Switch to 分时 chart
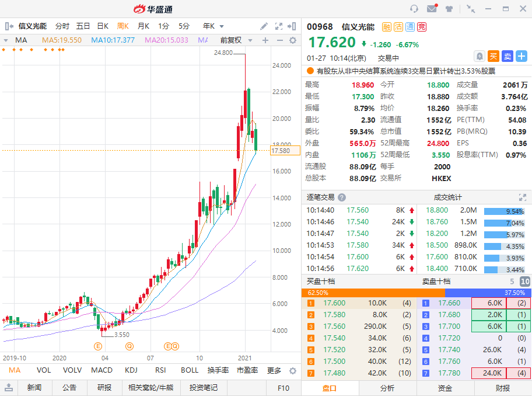This screenshot has width=532, height=396. pos(62,26)
